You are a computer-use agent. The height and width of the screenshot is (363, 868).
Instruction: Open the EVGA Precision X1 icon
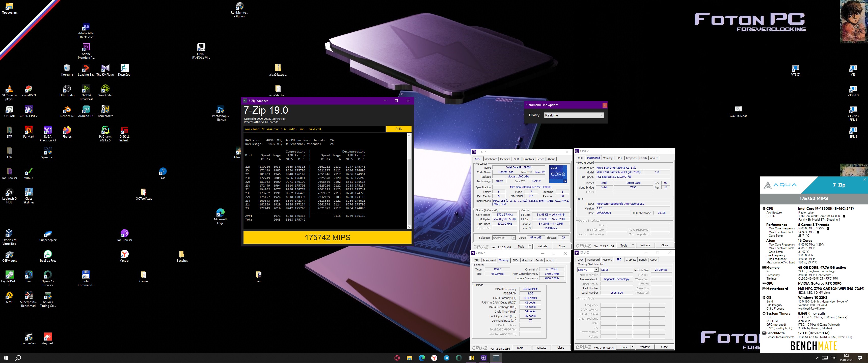[x=48, y=134]
